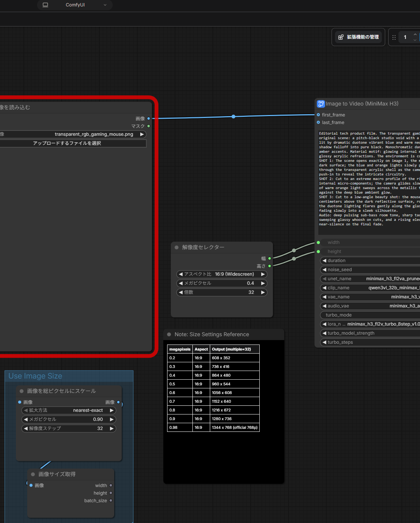
Task: Click inside the video prompt text area
Action: click(369, 183)
